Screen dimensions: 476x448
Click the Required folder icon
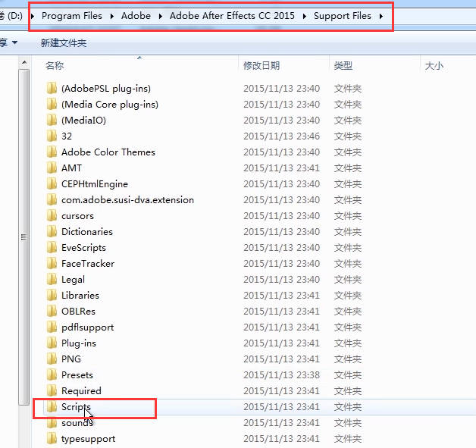point(52,390)
